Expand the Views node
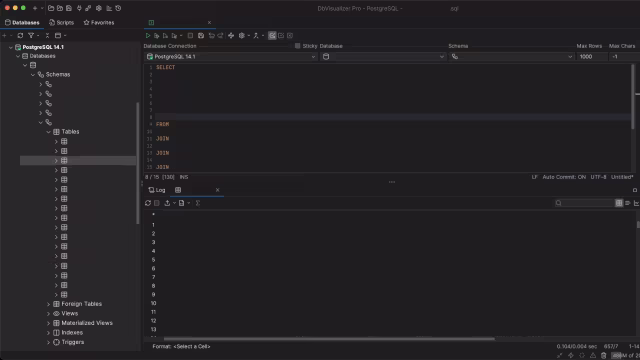This screenshot has height=360, width=640. coord(49,313)
